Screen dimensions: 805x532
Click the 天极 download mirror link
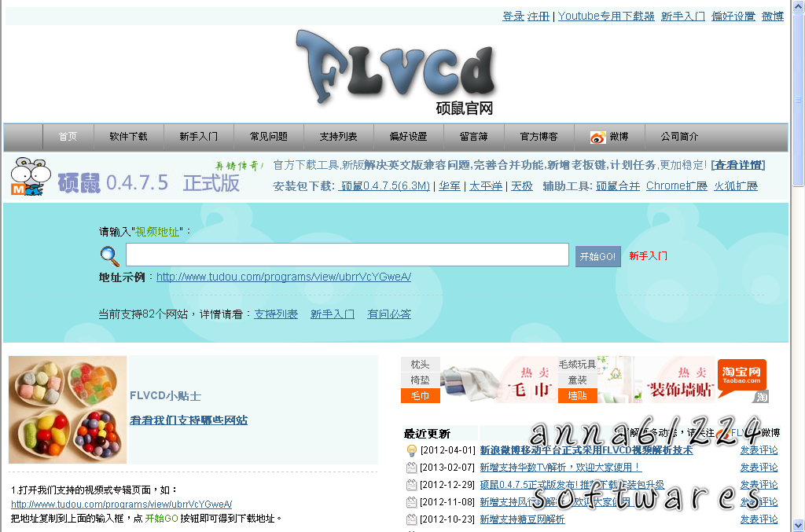pyautogui.click(x=522, y=185)
